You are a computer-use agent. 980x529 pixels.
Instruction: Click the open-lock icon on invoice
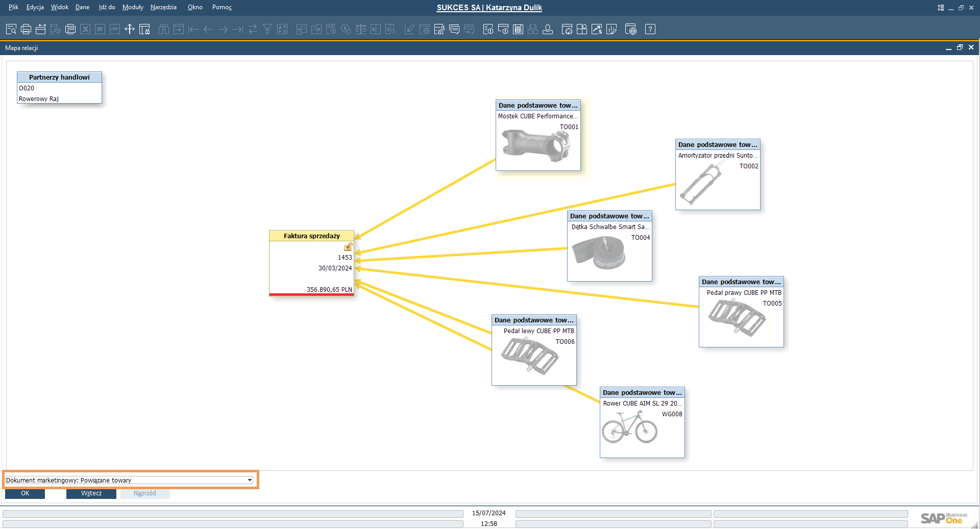[x=348, y=247]
